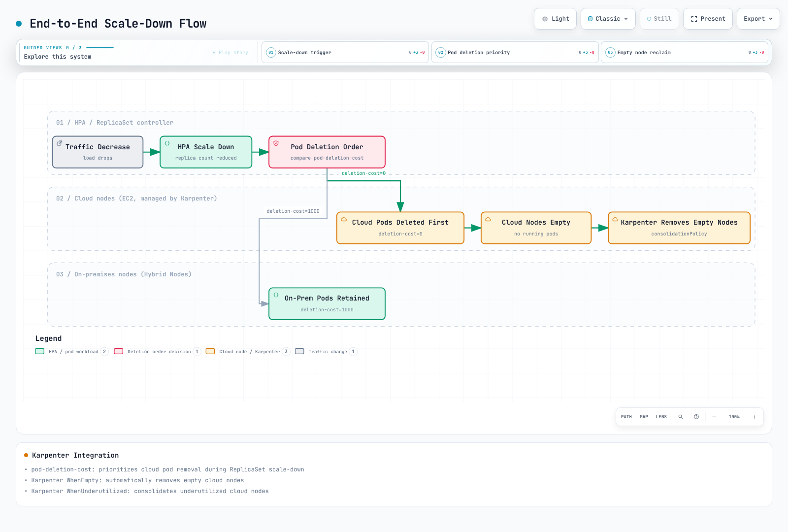Click the sun icon in the Light button
Screen dimensions: 788x532
click(x=545, y=19)
